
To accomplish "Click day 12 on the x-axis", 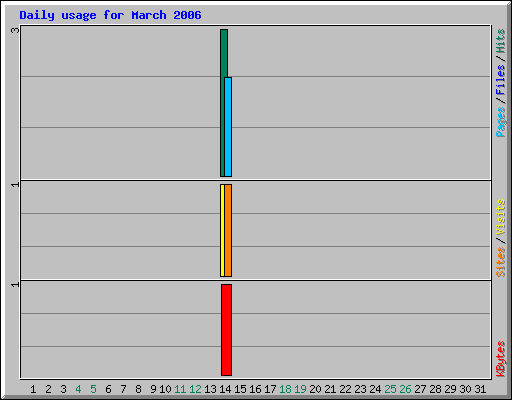I will click(195, 389).
